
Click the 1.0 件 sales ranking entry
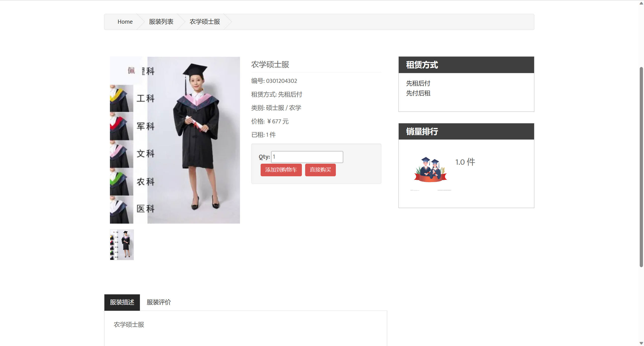[x=465, y=162]
